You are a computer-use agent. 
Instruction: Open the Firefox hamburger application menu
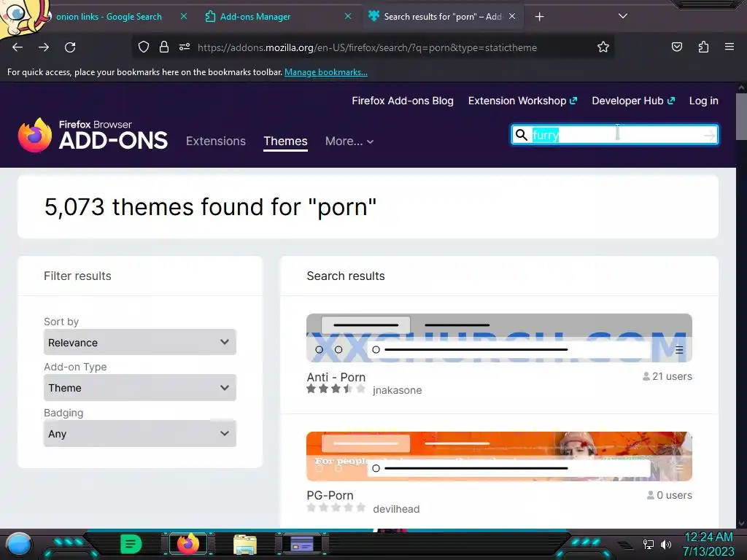coord(729,47)
